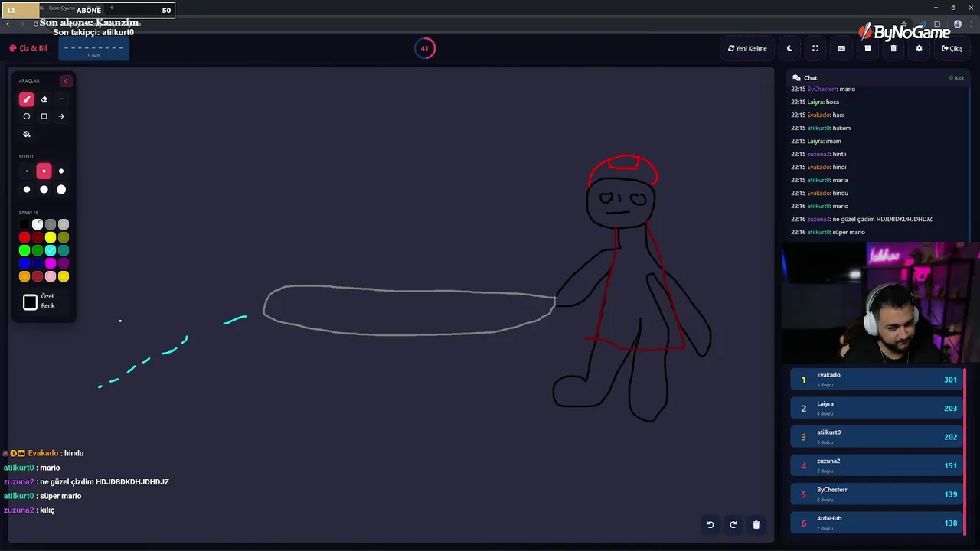Screen dimensions: 980x551
Task: Pick the purple color swatch
Action: coord(64,263)
